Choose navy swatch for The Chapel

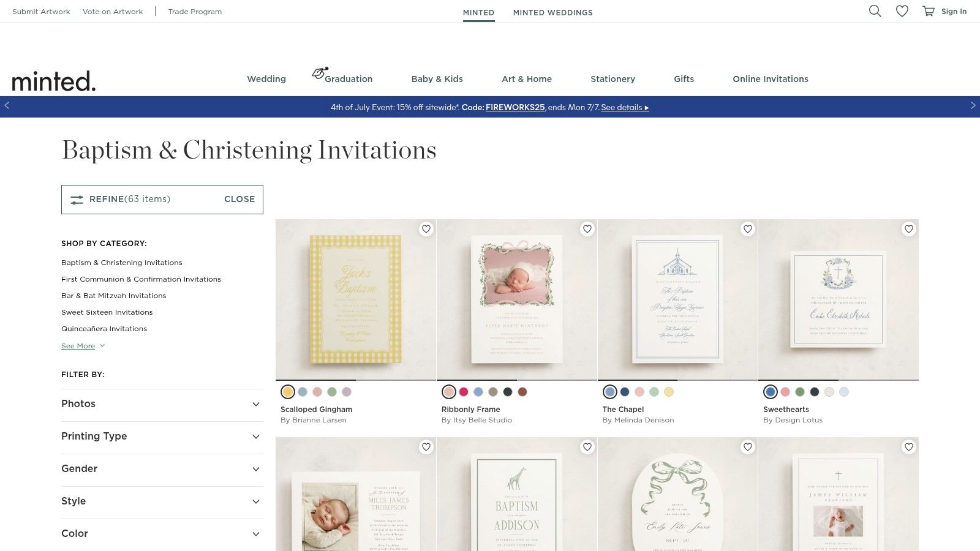point(625,392)
